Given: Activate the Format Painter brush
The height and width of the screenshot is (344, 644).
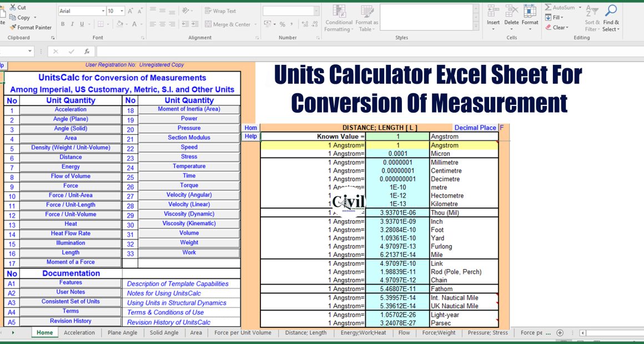Looking at the screenshot, I should click(x=12, y=28).
